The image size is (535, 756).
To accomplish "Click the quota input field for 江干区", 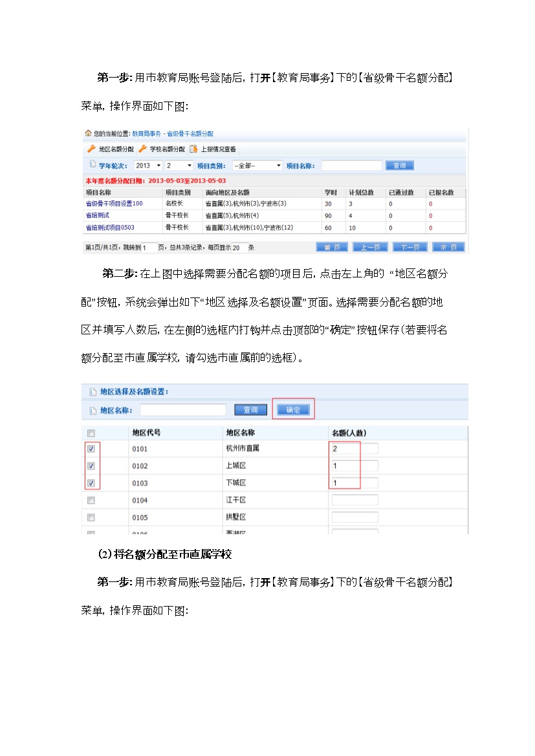I will pos(355,500).
